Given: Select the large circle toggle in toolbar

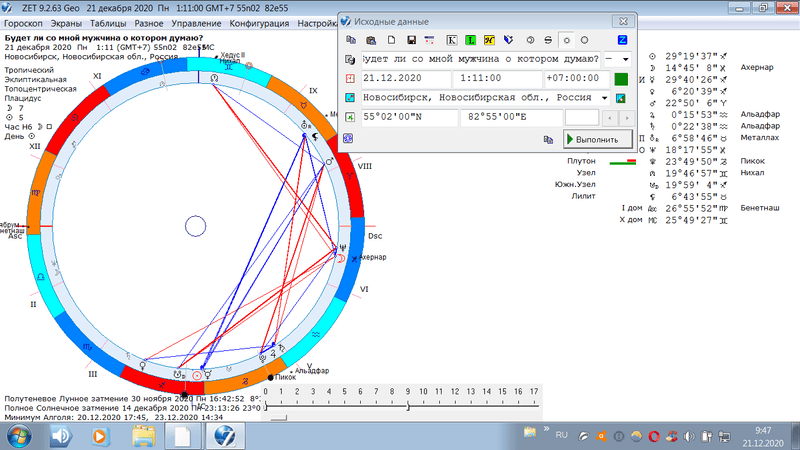Looking at the screenshot, I should pos(584,40).
